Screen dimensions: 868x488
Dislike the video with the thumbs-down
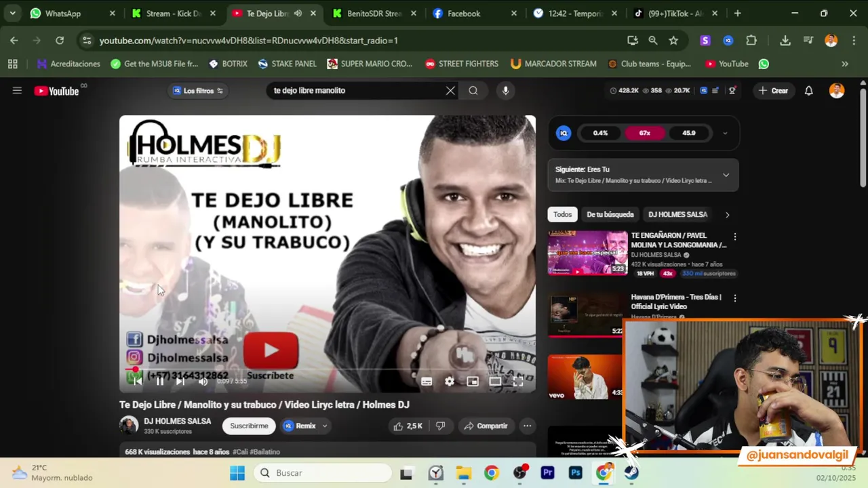[440, 426]
